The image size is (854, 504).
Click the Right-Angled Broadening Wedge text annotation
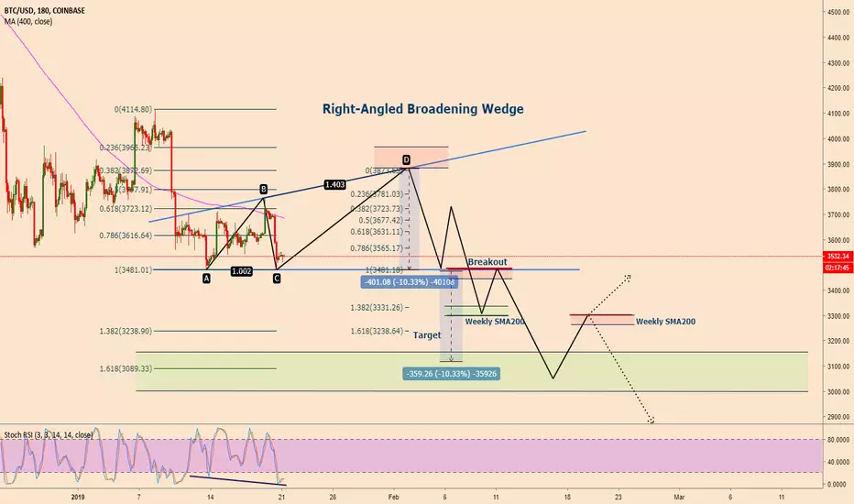422,109
